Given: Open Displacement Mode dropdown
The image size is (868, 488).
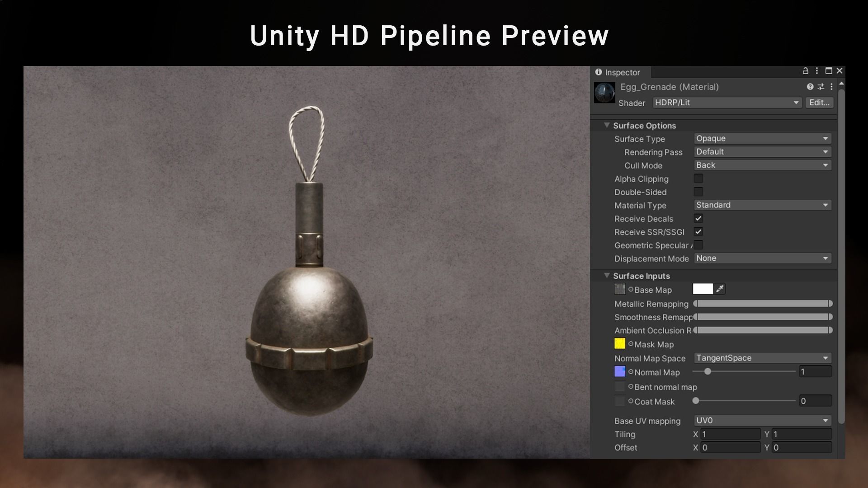Looking at the screenshot, I should coord(763,258).
